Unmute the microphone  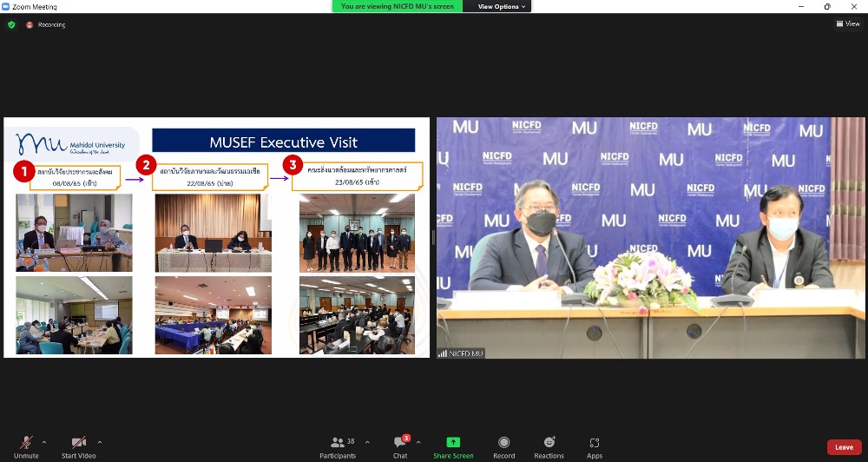click(26, 447)
